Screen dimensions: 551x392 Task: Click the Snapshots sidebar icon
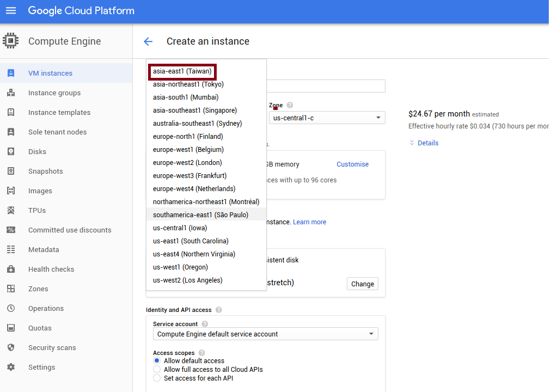pos(11,171)
